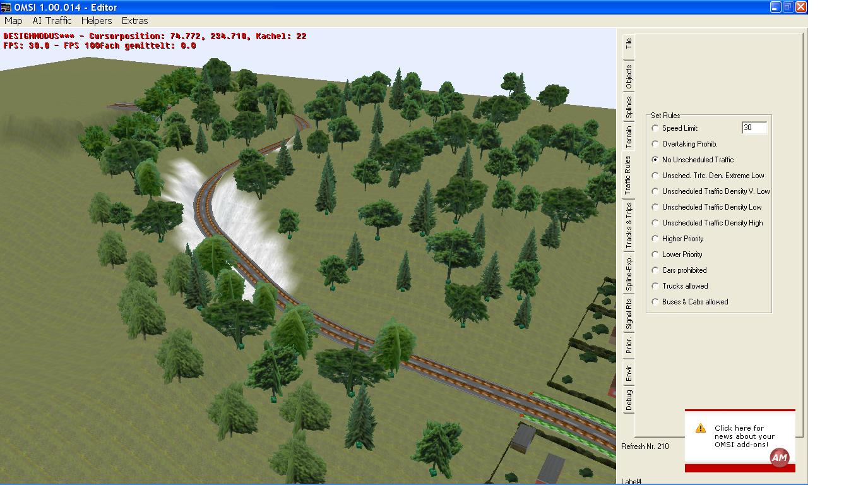Viewport: 868px width, 485px height.
Task: Choose Unscheduled Traffic Density High option
Action: (x=655, y=223)
